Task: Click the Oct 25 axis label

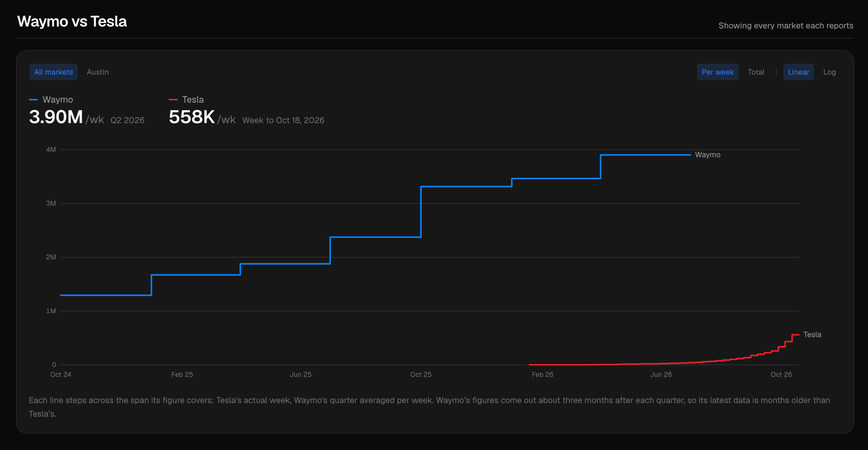Action: pyautogui.click(x=421, y=375)
